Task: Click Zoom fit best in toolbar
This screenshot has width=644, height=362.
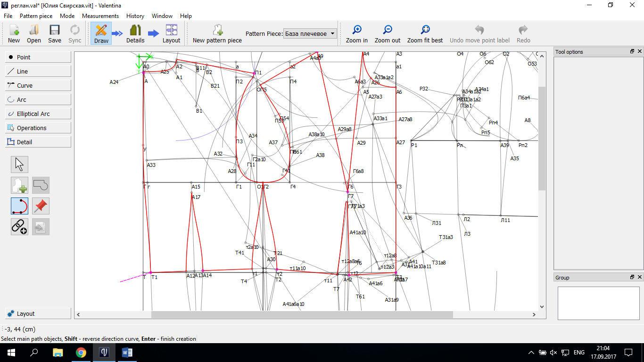Action: coord(425,33)
